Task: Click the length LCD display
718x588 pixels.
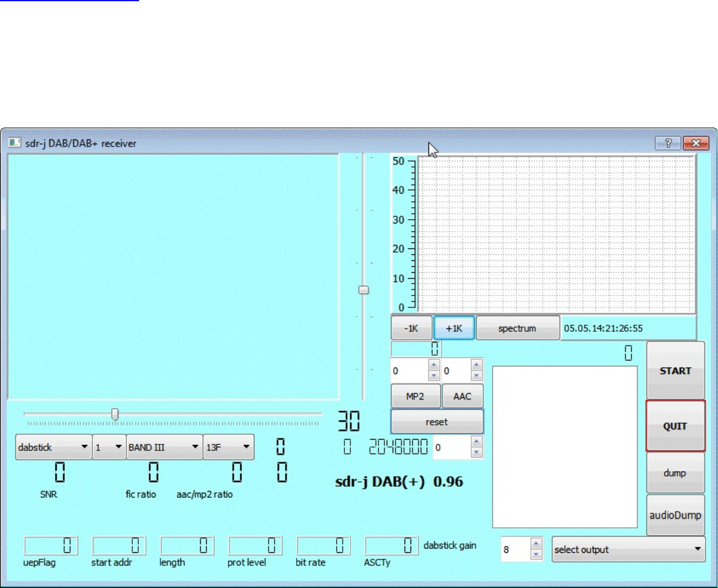Action: coord(187,545)
